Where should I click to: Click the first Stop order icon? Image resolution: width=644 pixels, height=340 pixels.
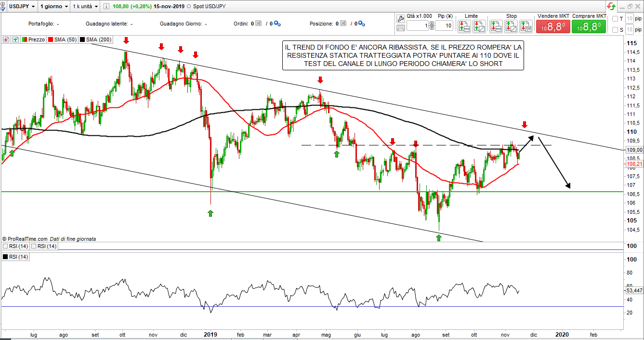point(496,26)
